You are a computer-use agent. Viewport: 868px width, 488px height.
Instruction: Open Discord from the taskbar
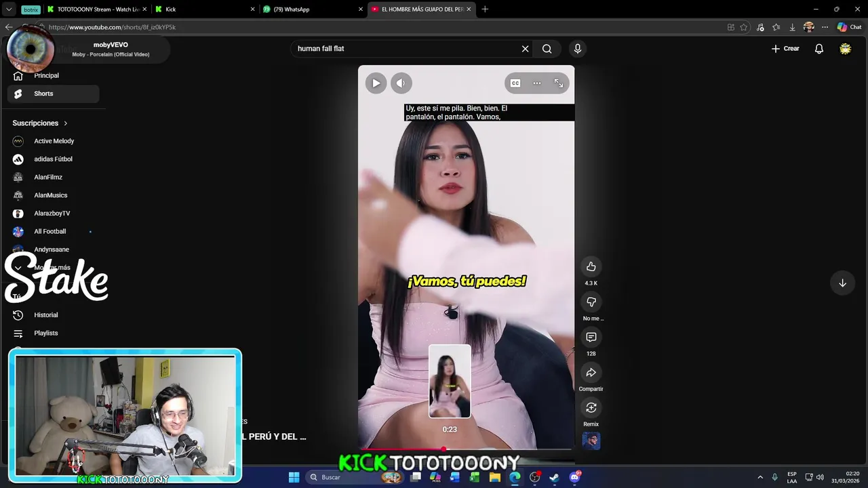[x=574, y=477]
